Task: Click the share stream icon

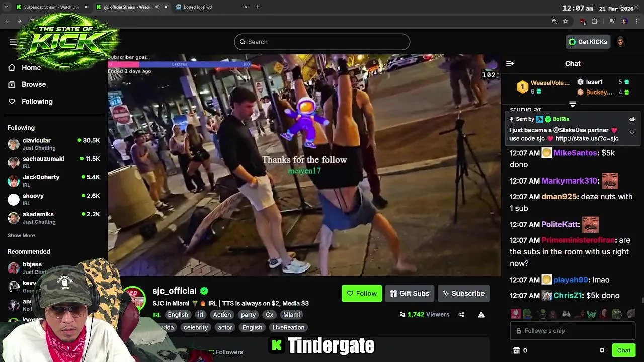Action: [461, 314]
